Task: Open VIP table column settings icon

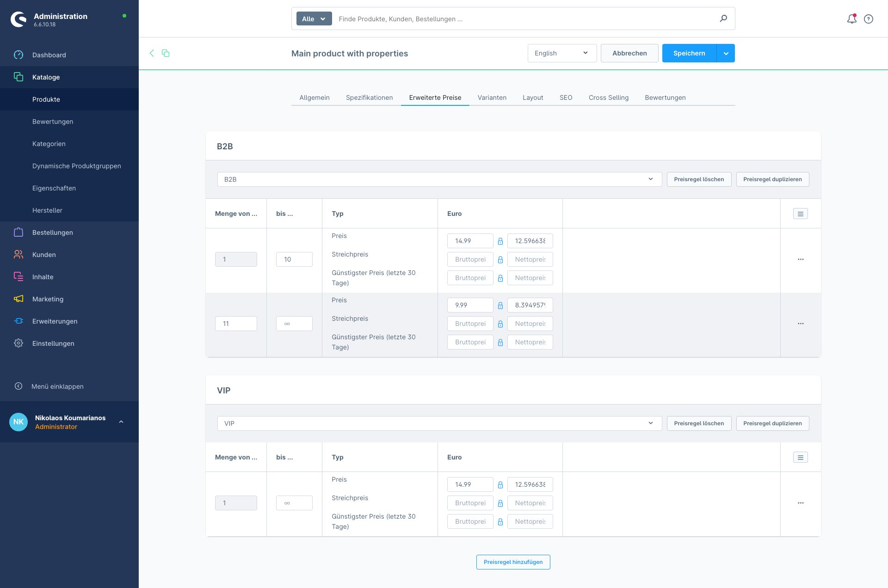Action: click(801, 458)
